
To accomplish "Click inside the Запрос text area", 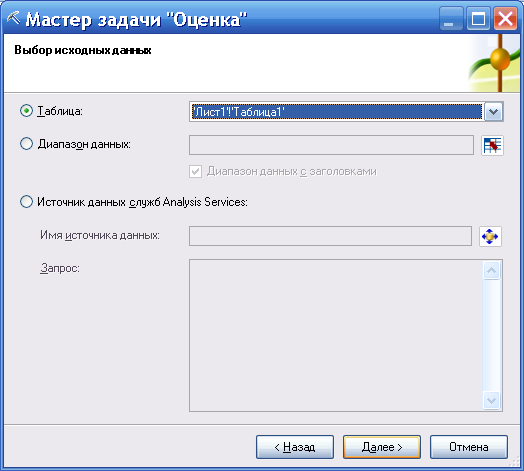I will coord(336,335).
